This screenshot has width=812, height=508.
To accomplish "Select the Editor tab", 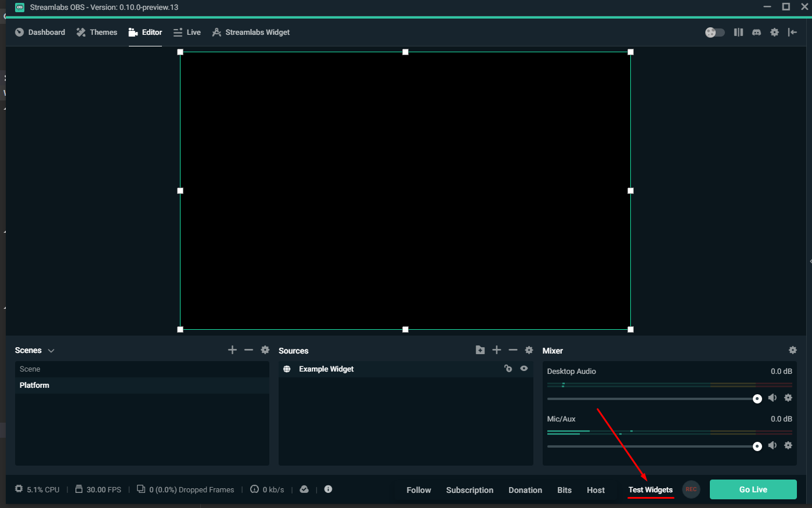I will 145,33.
